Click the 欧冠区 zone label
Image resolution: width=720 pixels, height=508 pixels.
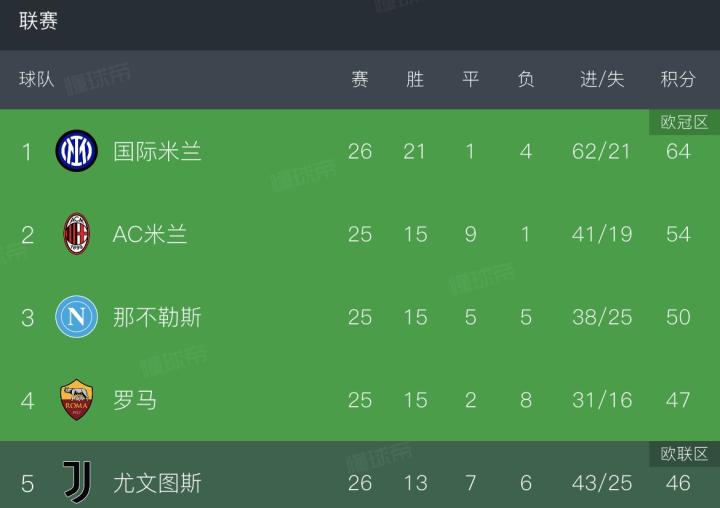tap(684, 122)
